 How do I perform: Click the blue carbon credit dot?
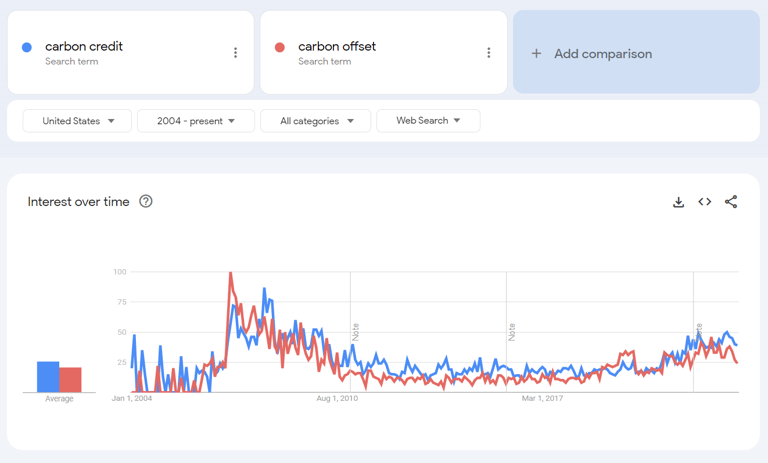pyautogui.click(x=27, y=47)
